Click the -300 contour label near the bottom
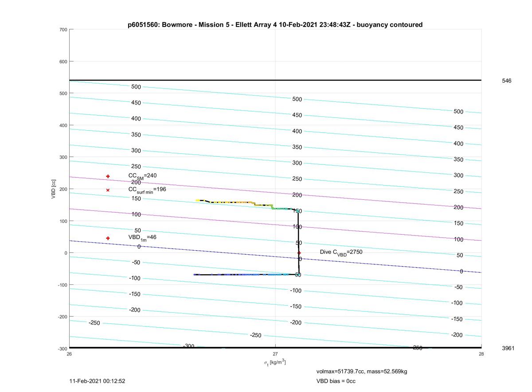Screen dimensions: 532x392 [x=189, y=346]
